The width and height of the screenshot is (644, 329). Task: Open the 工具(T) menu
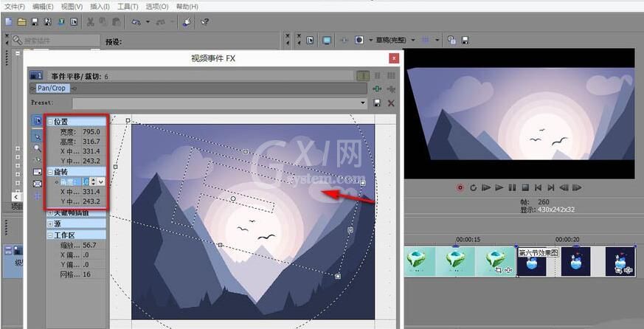click(128, 7)
